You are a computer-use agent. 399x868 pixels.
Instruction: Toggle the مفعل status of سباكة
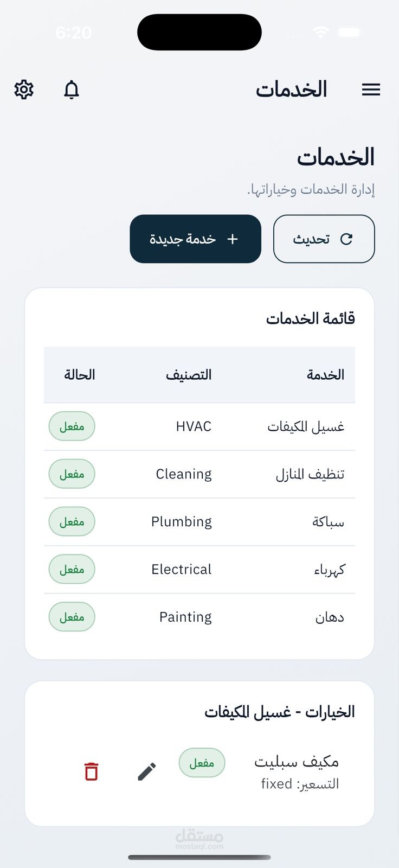[x=72, y=522]
